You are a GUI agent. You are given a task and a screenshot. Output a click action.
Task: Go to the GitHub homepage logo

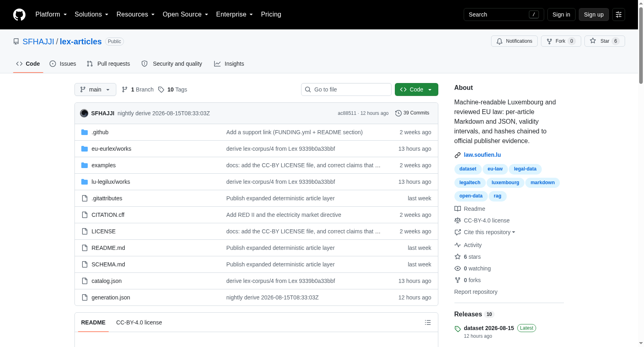(x=19, y=15)
